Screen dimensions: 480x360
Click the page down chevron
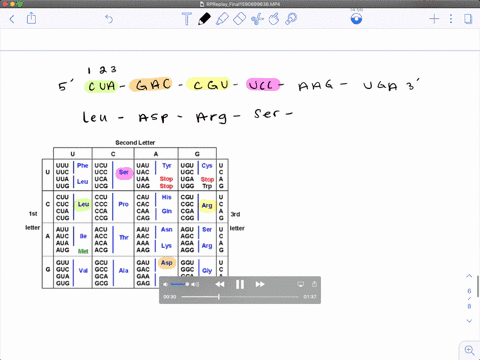pos(469,321)
